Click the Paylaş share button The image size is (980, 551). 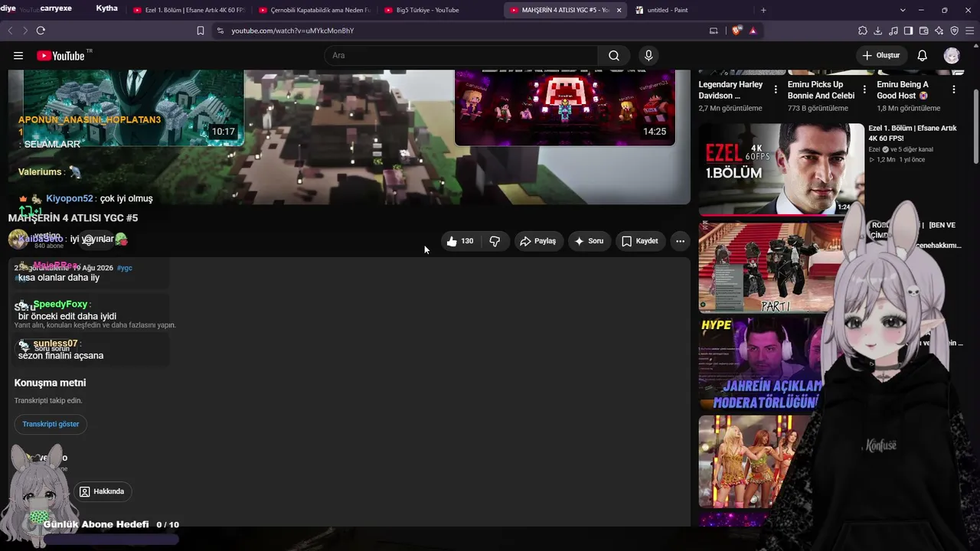click(x=539, y=241)
